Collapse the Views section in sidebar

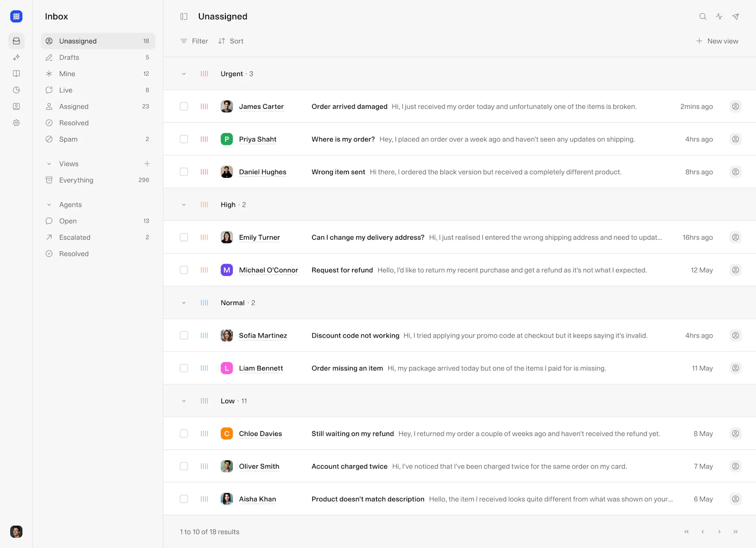tap(49, 164)
